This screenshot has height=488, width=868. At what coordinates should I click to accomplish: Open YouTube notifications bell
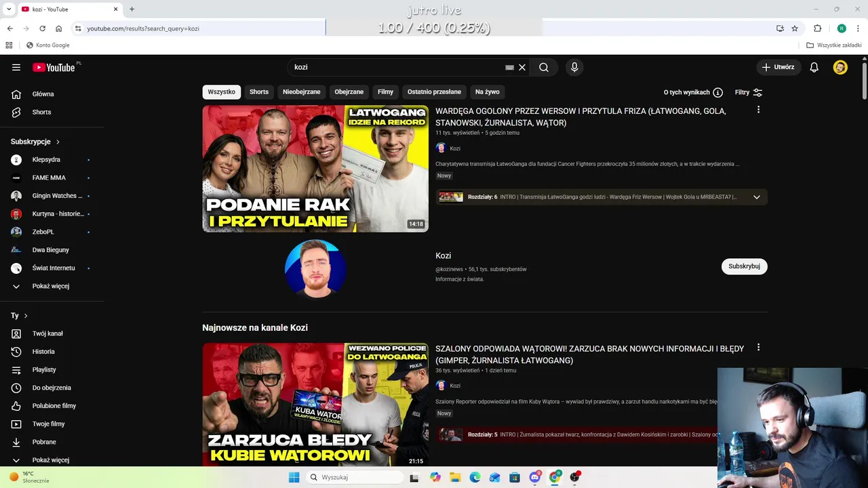(814, 67)
